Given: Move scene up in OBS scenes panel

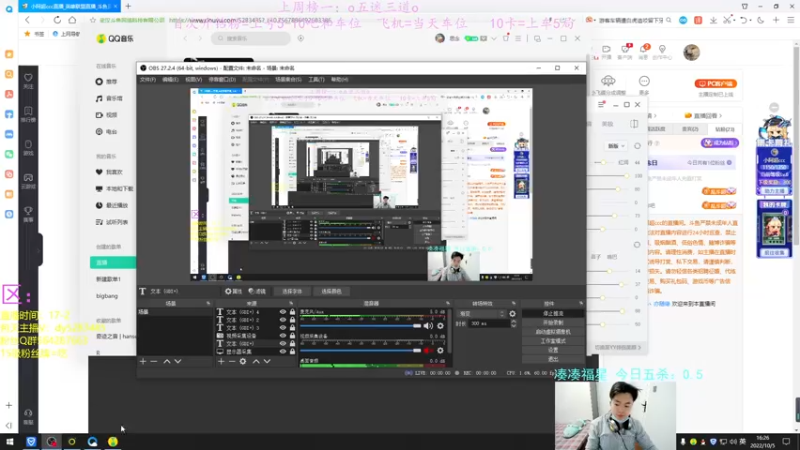Looking at the screenshot, I should (x=167, y=361).
